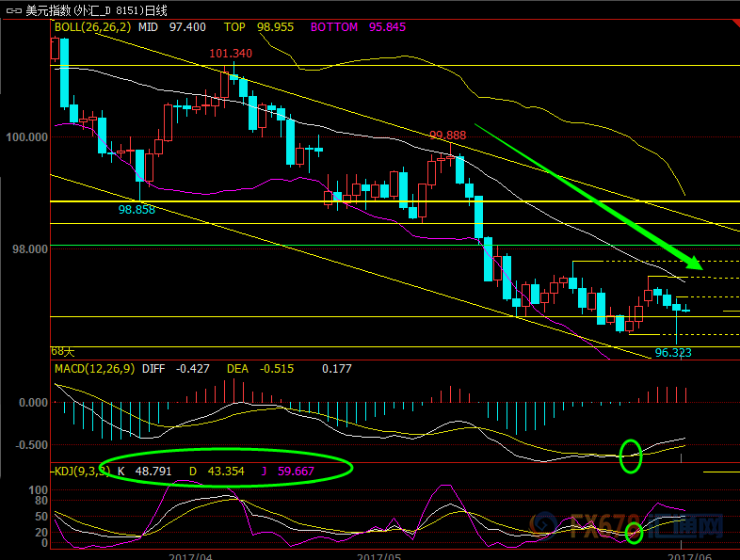Click the 98.858 low price marker
Viewport: 740px width, 560px height.
[137, 209]
